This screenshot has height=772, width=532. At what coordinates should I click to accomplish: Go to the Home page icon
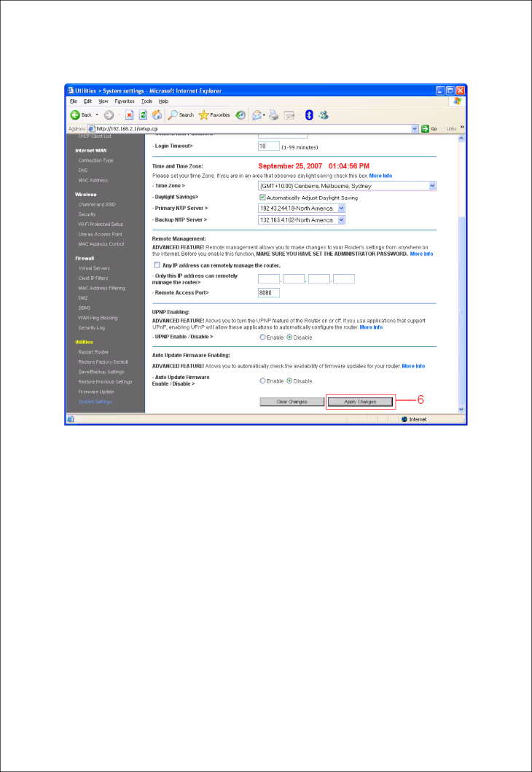(157, 114)
